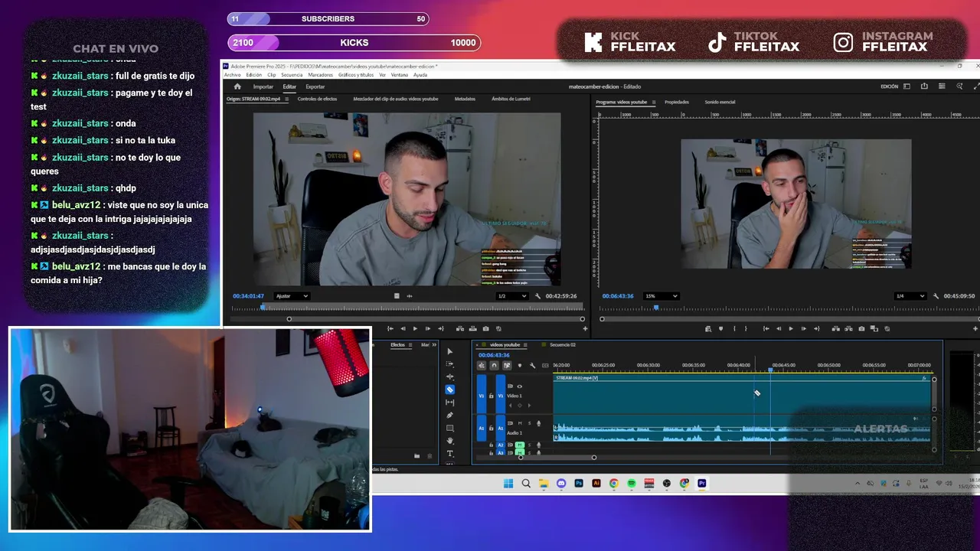Click the timeline horizontal zoom scrollbar
The width and height of the screenshot is (980, 551).
tap(557, 458)
